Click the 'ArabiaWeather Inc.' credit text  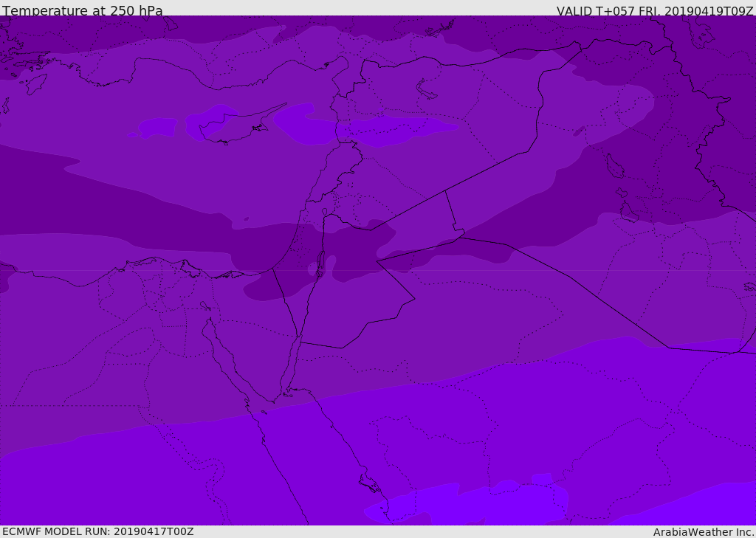click(x=704, y=532)
